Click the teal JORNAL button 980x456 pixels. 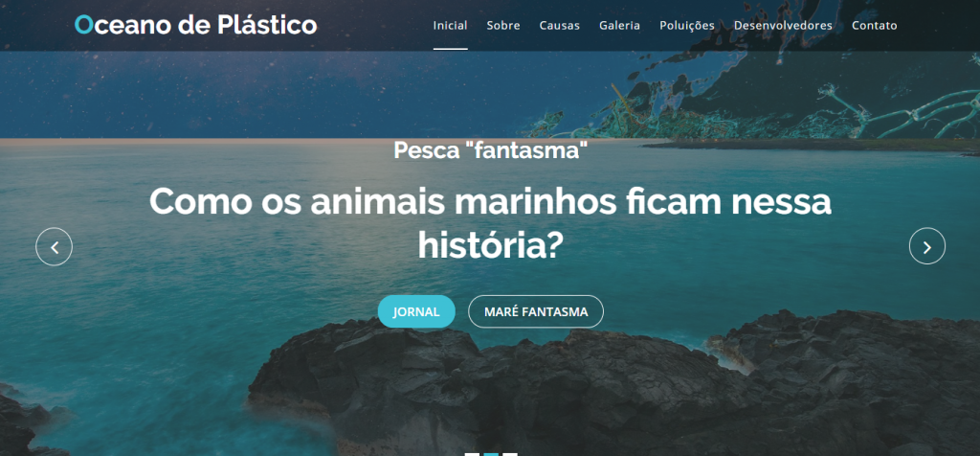pos(416,311)
